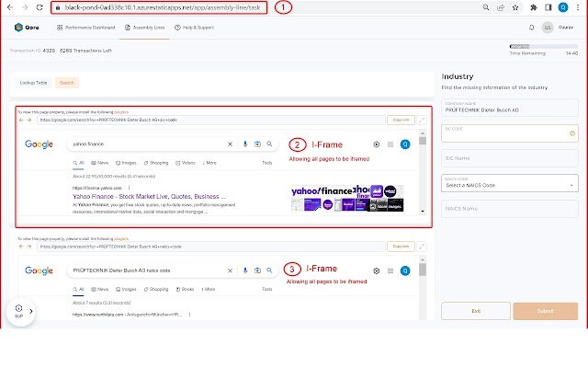This screenshot has width=588, height=368.
Task: Click Google account avatar in first iframe
Action: [x=405, y=144]
